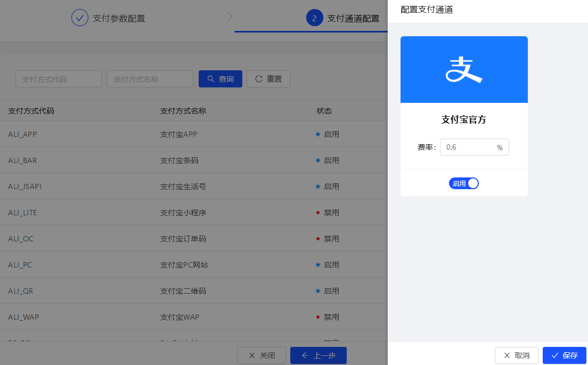Focus the 支付方式代码 search input
588x365 pixels.
pos(59,78)
